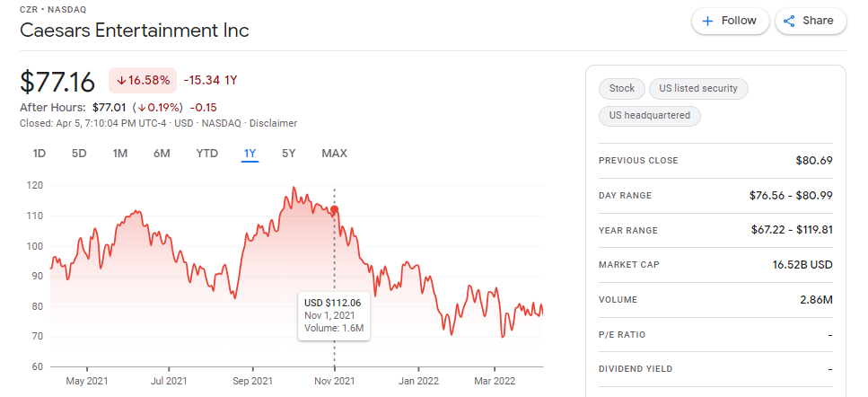This screenshot has width=868, height=397.
Task: Click the MARKET CAP label
Action: (629, 265)
